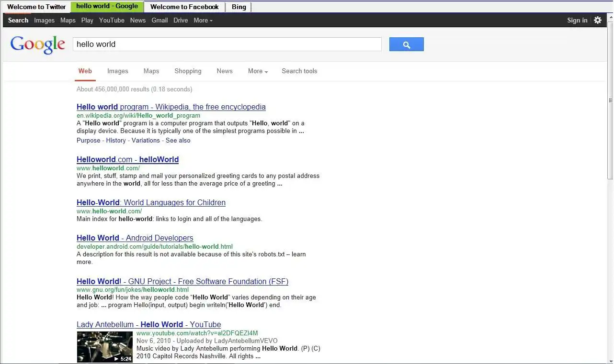The image size is (614, 364).
Task: Click www.hello-world.com/ green URL
Action: pyautogui.click(x=109, y=211)
